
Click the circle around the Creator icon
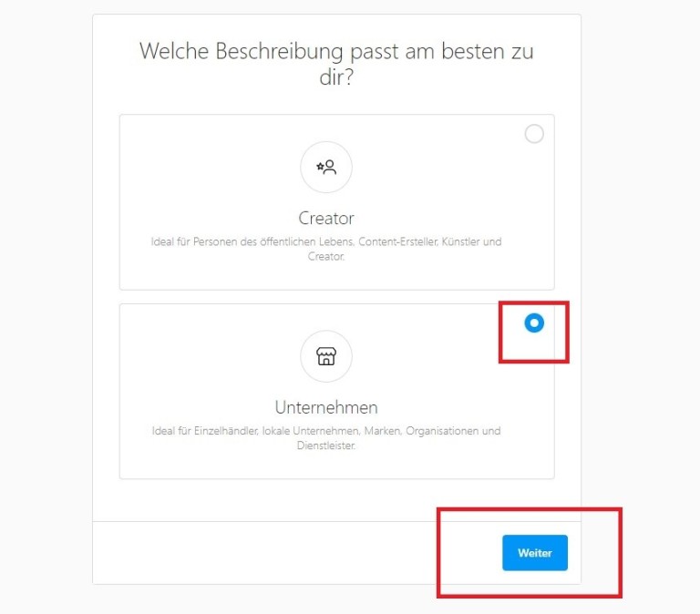point(326,168)
